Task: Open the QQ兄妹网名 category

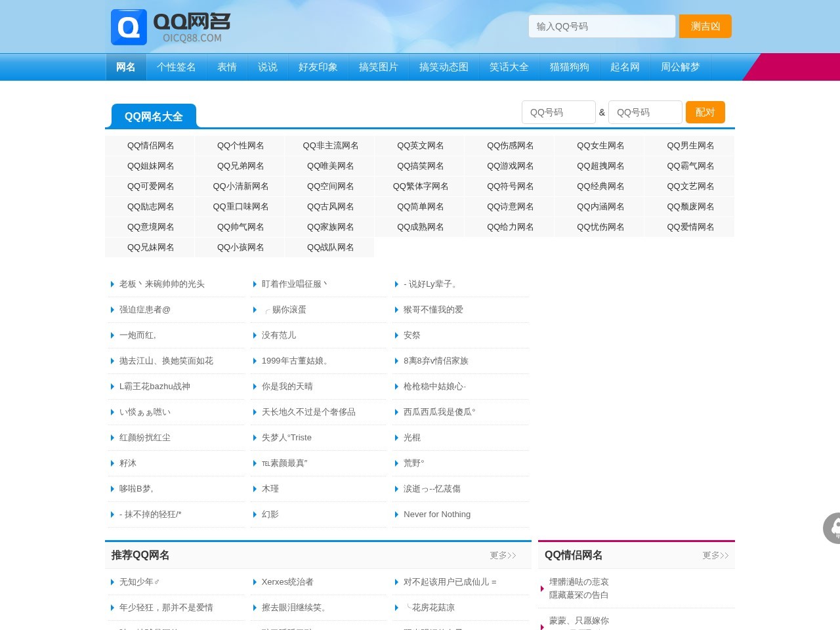Action: [x=151, y=247]
